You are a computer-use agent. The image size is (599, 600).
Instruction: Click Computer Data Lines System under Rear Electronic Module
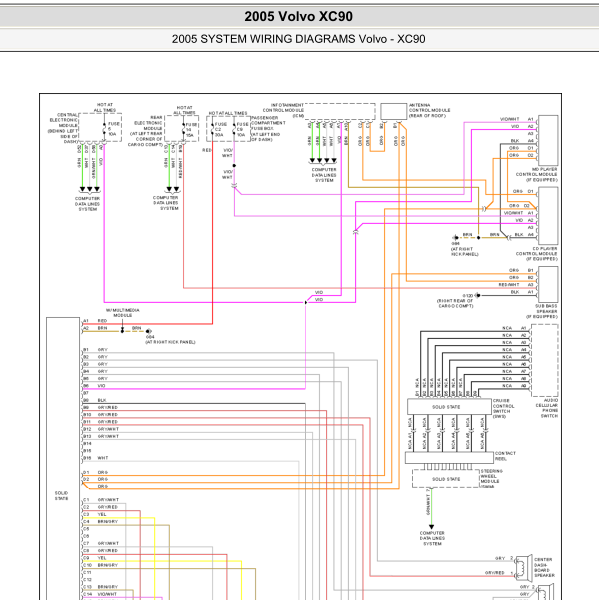click(166, 203)
